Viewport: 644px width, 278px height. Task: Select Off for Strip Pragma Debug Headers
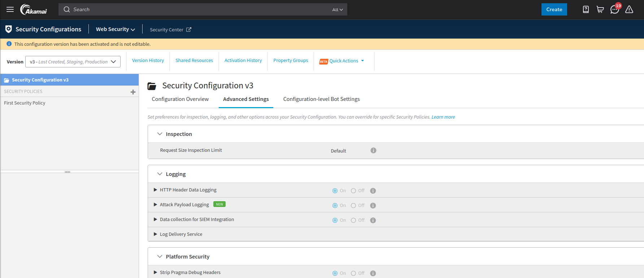[x=353, y=273]
